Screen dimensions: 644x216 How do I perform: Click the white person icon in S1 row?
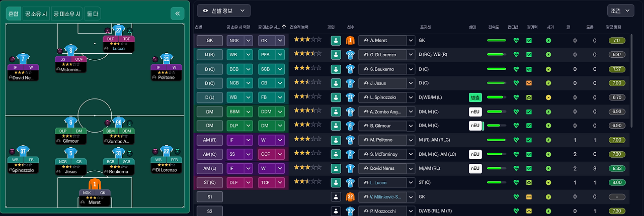[x=336, y=197]
